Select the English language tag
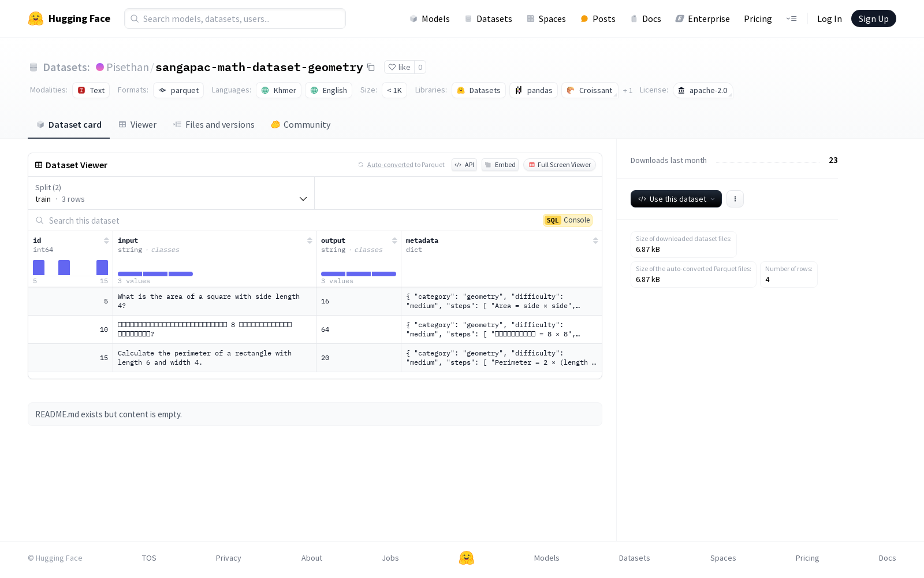 [x=329, y=90]
